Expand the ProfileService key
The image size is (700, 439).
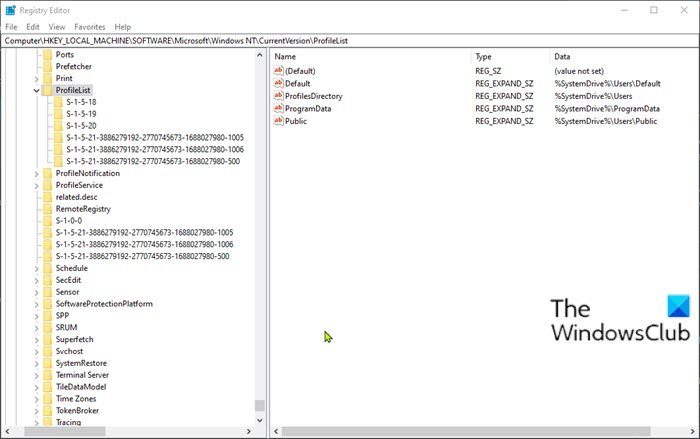coord(37,185)
